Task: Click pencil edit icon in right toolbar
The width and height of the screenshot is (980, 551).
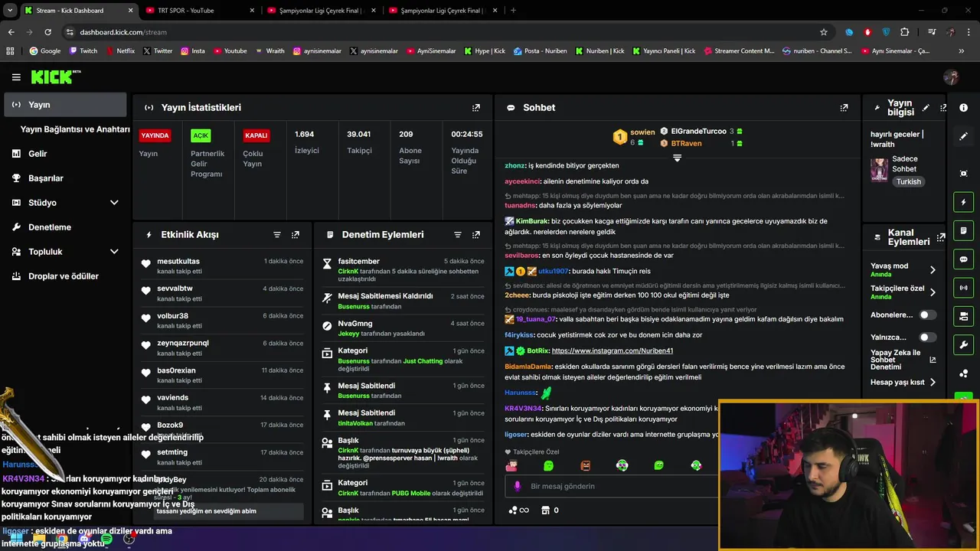Action: coord(963,136)
